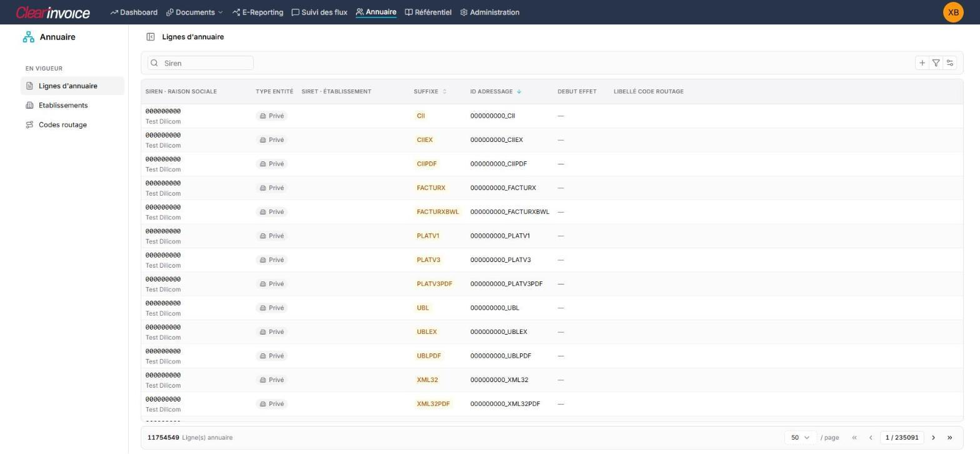
Task: Open the 50 rows per page dropdown
Action: tap(800, 438)
